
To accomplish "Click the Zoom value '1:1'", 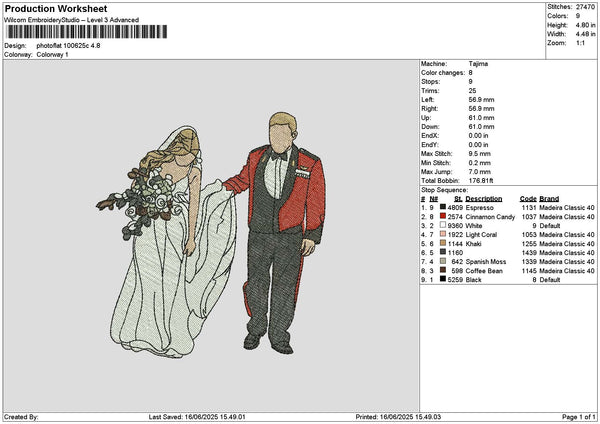I will (x=580, y=43).
